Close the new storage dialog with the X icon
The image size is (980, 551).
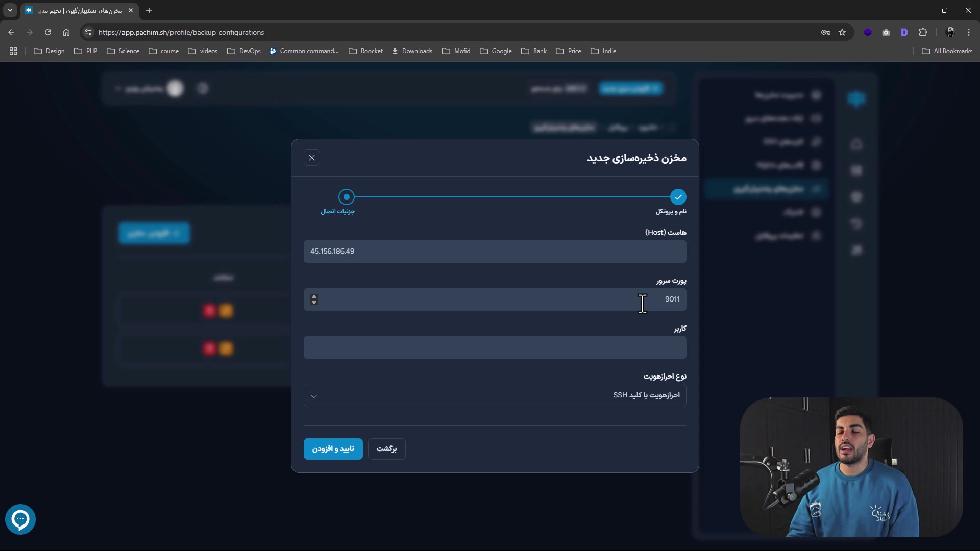coord(312,158)
